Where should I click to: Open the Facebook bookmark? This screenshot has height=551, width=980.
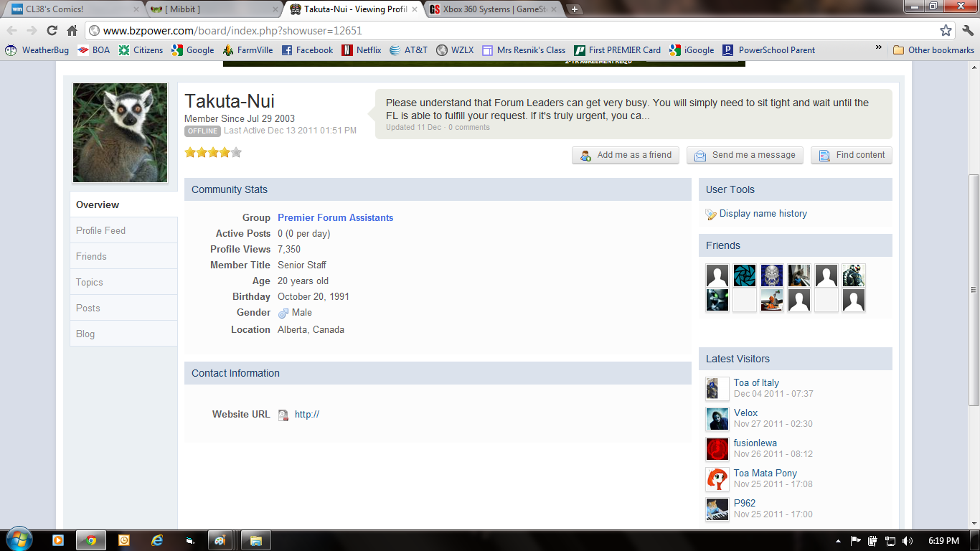coord(307,50)
